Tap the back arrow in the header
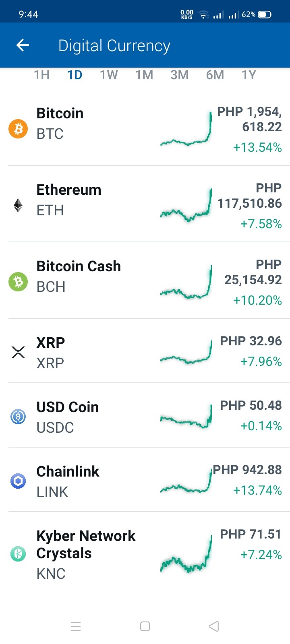290x644 pixels. 23,45
